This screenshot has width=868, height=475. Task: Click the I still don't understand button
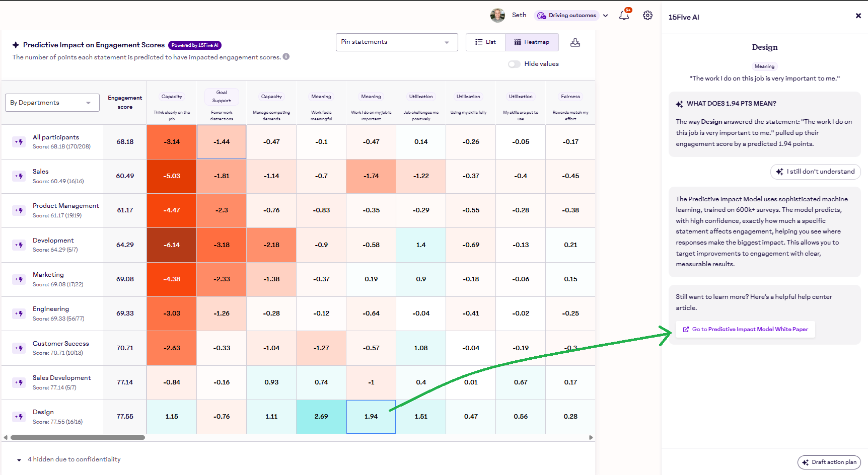click(815, 172)
